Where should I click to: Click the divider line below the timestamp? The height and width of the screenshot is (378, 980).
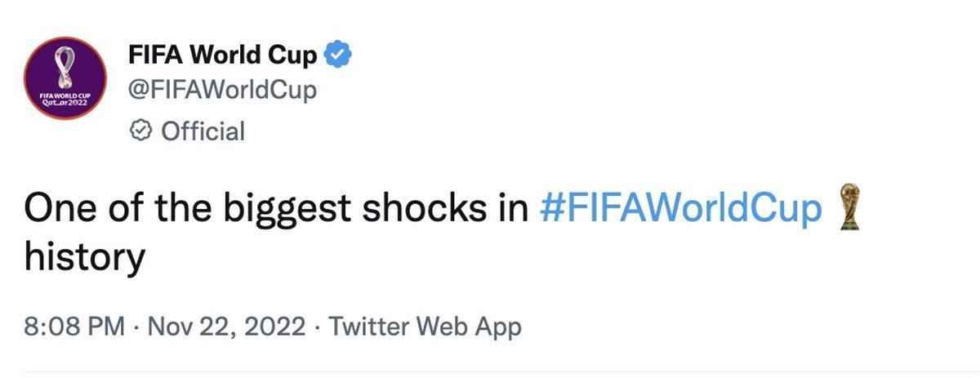click(x=490, y=373)
